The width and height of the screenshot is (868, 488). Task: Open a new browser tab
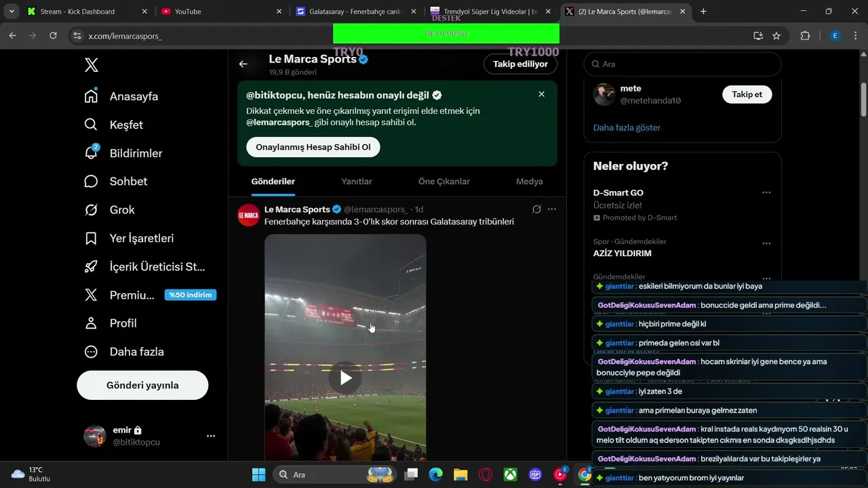(703, 12)
